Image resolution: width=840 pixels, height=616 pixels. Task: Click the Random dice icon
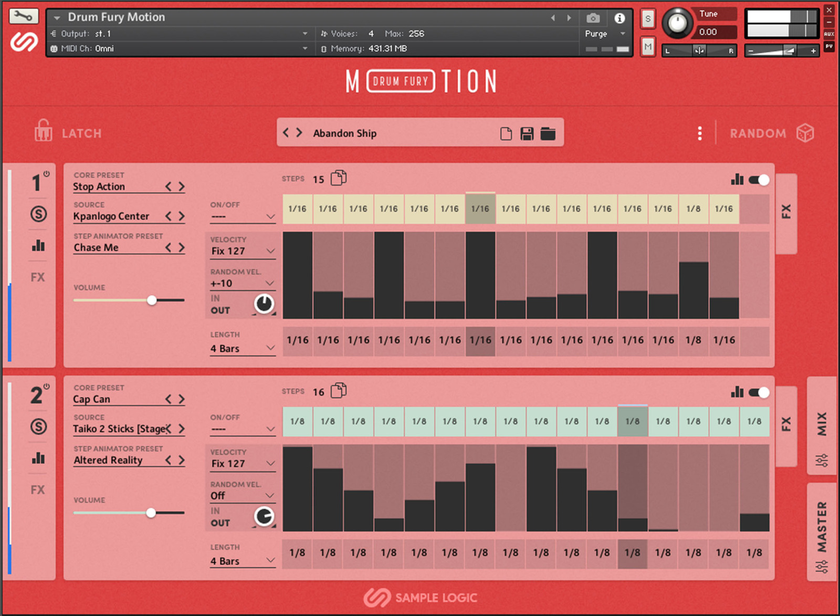pos(805,133)
